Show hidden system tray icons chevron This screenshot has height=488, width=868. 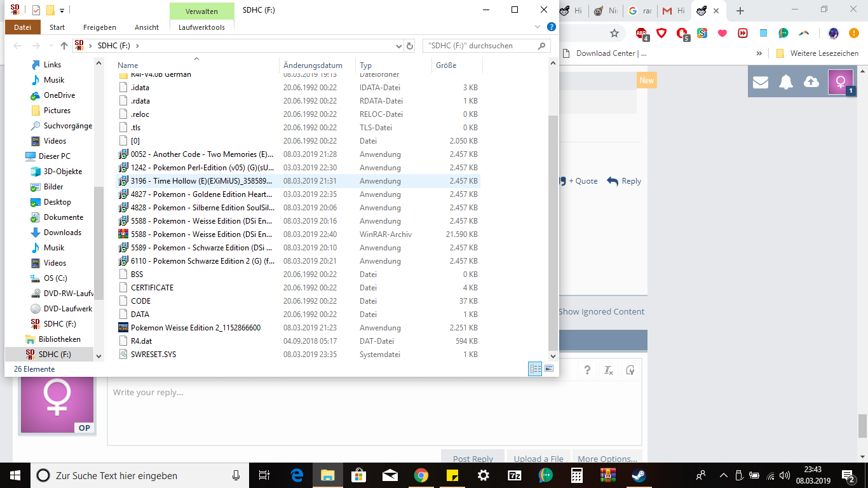pyautogui.click(x=723, y=475)
